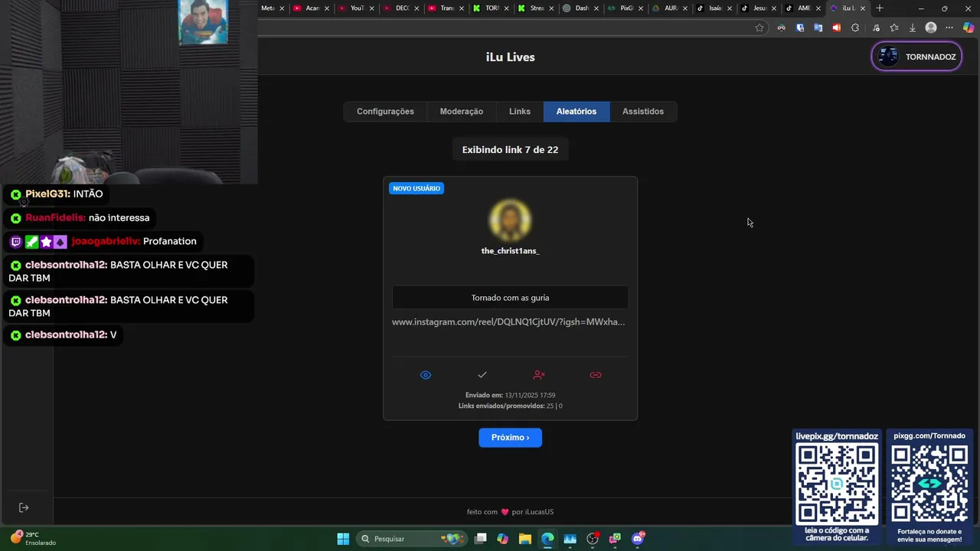Select the Links tab

[x=520, y=112]
